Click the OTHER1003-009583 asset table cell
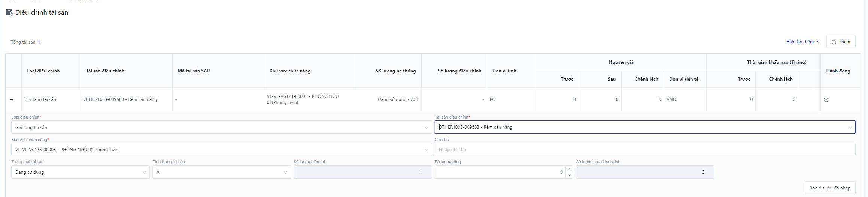The image size is (868, 197). point(120,99)
